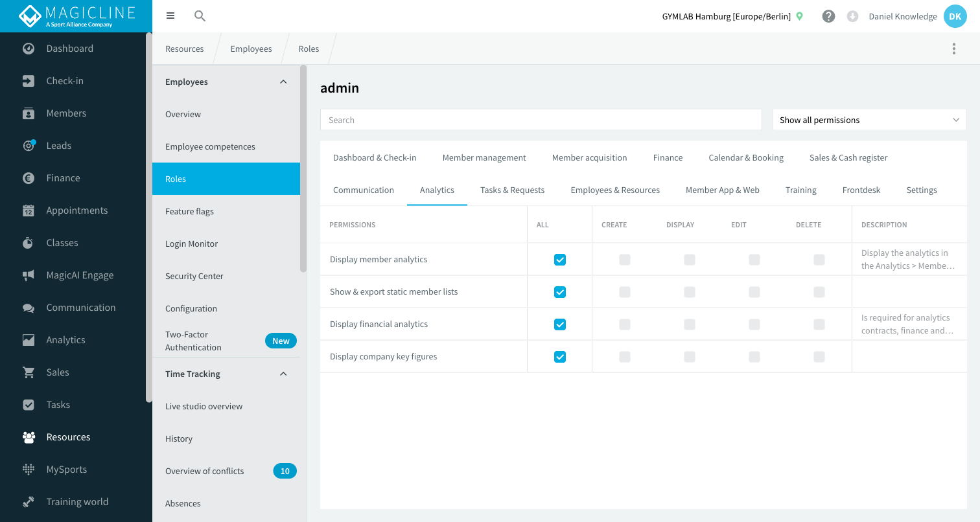The height and width of the screenshot is (522, 980).
Task: Uncheck ALL for Display financial analytics
Action: pyautogui.click(x=560, y=324)
